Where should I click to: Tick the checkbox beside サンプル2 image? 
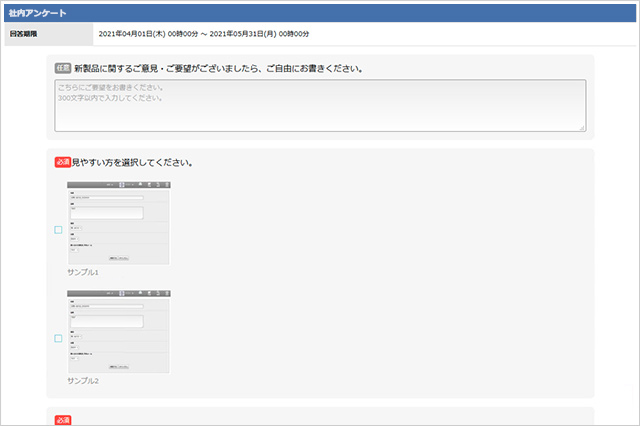pos(58,338)
